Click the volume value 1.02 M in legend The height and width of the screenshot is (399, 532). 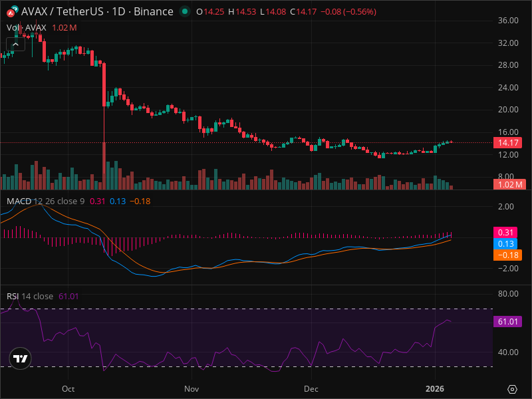point(65,28)
